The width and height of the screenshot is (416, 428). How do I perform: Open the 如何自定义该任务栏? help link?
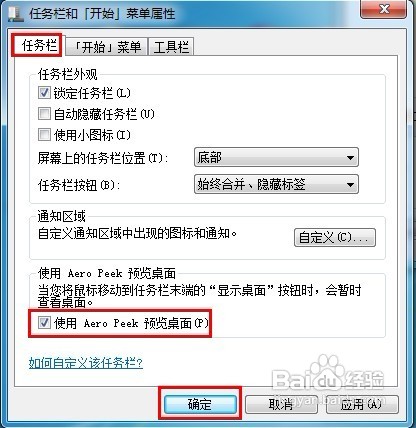pos(86,363)
